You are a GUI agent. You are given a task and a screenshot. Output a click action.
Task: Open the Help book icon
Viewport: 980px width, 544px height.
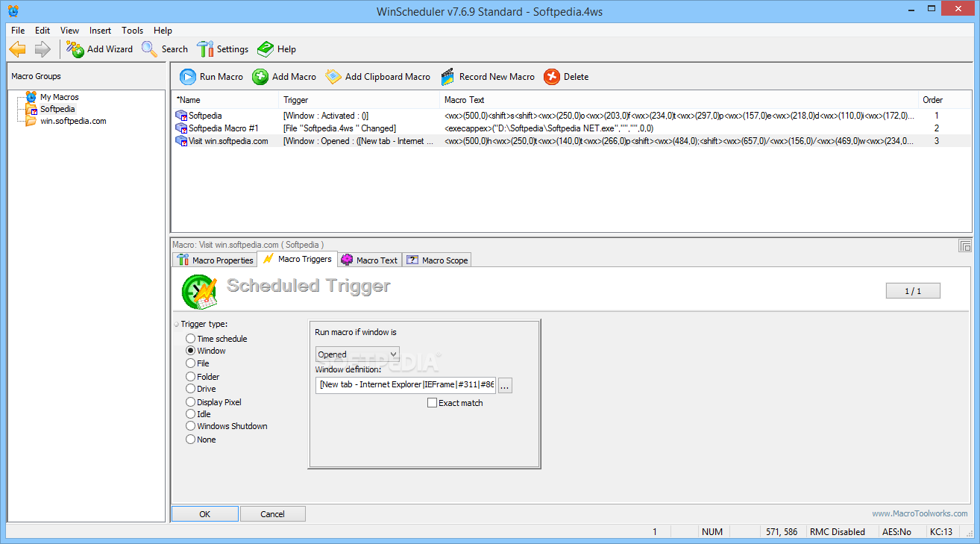tap(266, 49)
